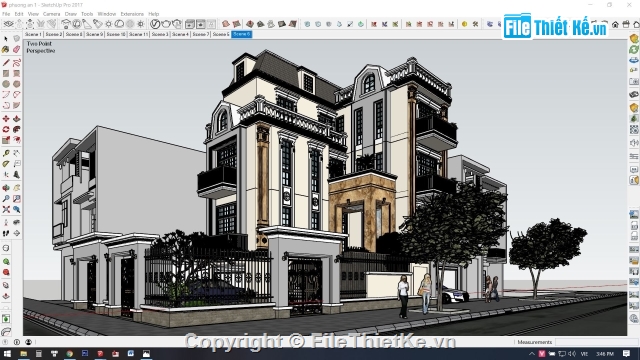Screen dimensions: 640x360
Task: Open the Camera menu
Action: point(51,14)
